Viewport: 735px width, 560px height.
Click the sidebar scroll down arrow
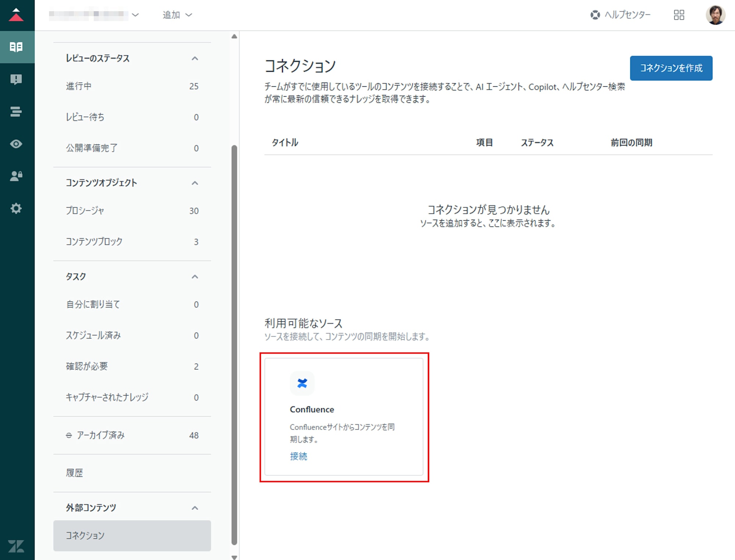click(234, 557)
